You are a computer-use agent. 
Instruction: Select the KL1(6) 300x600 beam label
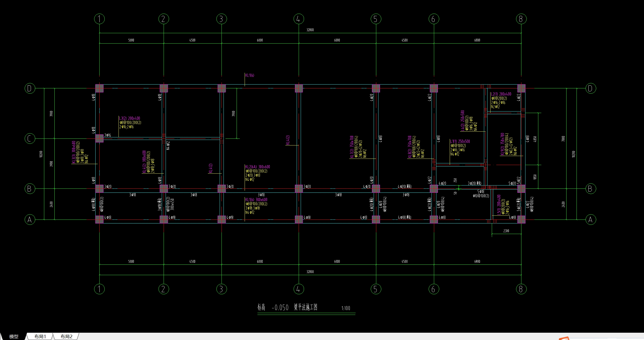click(256, 200)
